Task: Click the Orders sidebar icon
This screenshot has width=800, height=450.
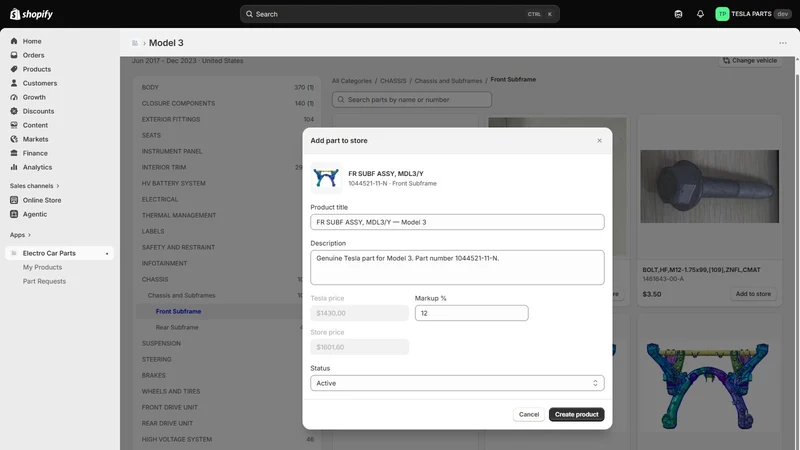Action: pos(14,55)
